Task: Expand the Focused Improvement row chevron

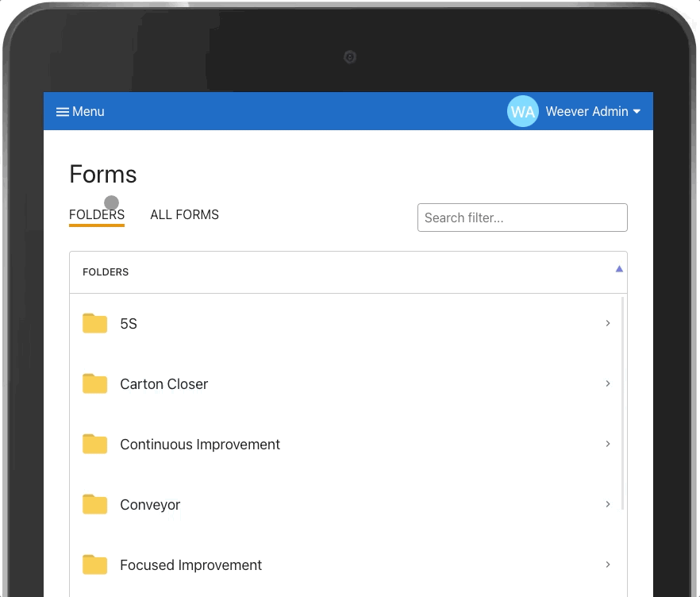Action: point(608,564)
